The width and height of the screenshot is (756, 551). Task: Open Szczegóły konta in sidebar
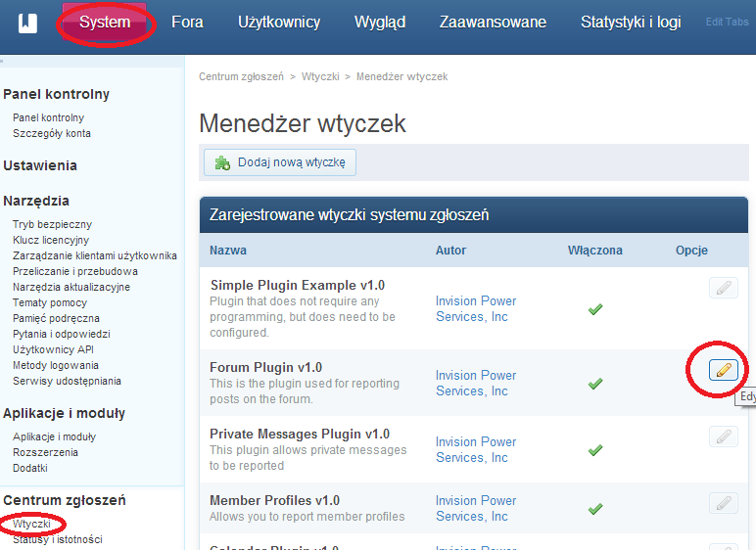point(52,133)
